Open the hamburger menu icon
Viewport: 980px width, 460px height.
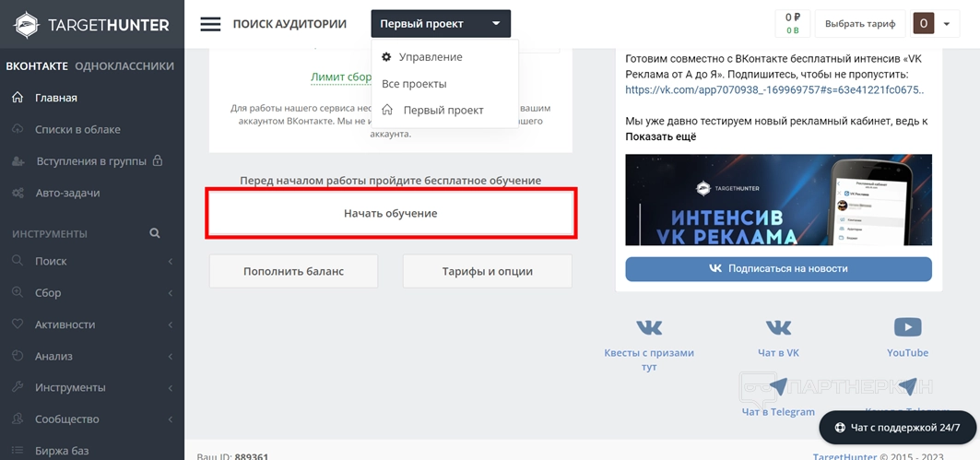pos(210,24)
